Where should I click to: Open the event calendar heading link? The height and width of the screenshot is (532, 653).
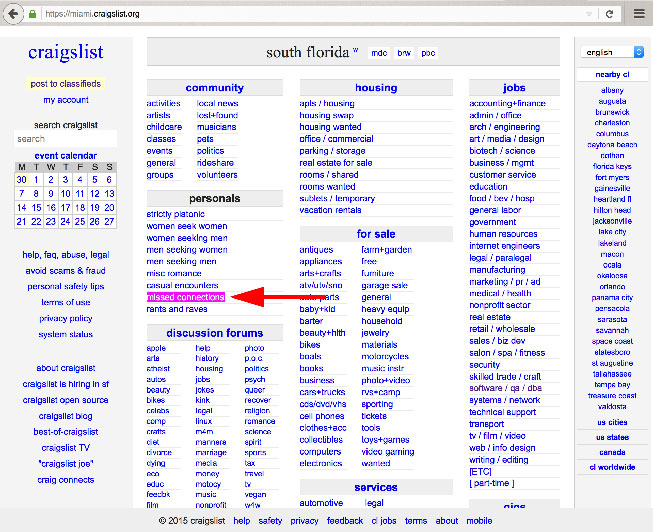(x=66, y=156)
